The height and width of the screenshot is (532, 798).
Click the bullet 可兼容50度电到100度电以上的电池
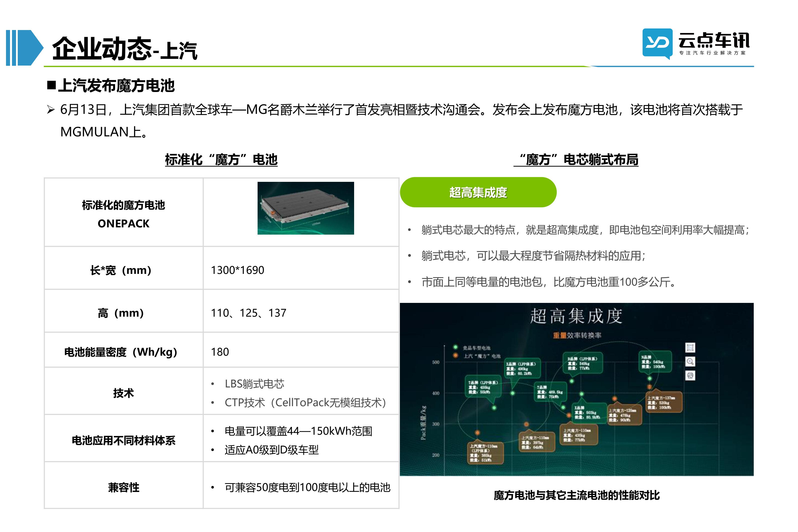tap(307, 487)
